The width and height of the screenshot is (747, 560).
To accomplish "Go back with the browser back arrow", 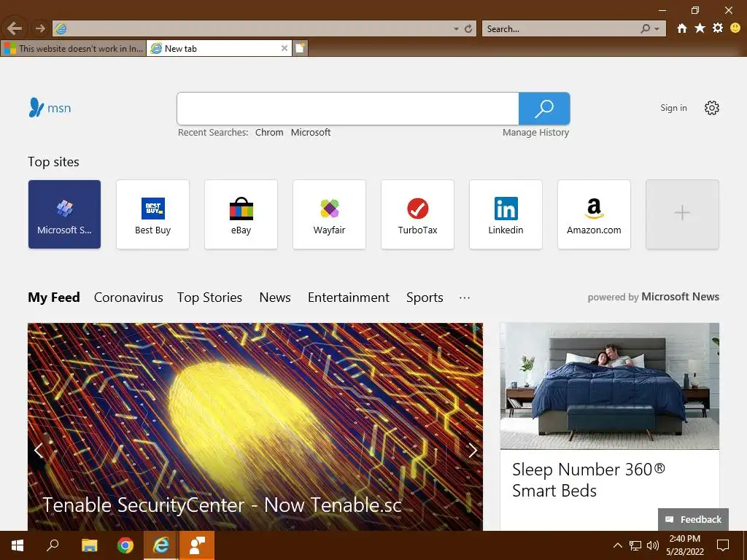I will click(x=15, y=28).
